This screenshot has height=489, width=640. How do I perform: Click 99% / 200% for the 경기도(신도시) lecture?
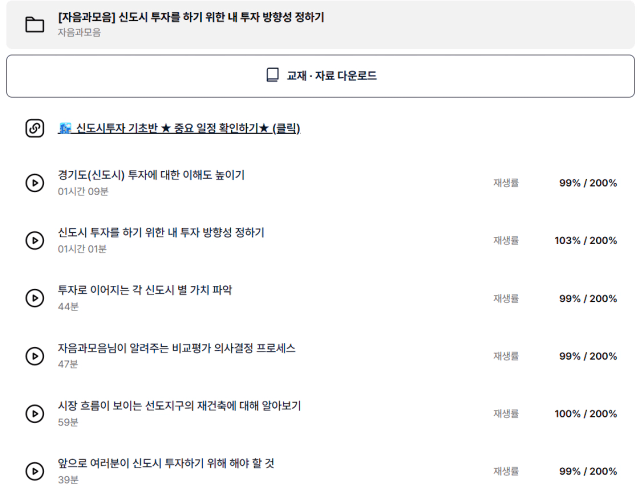click(588, 183)
